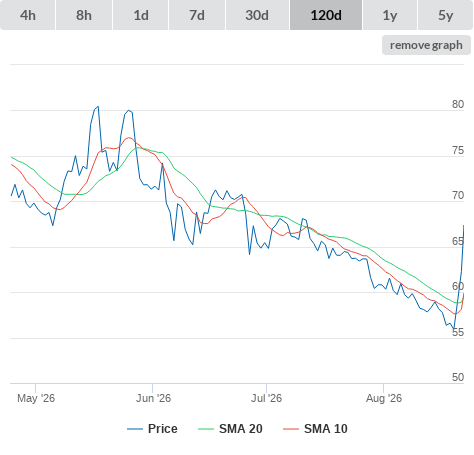Screen dimensions: 474x455
Task: Show the 1d price range
Action: pos(141,15)
